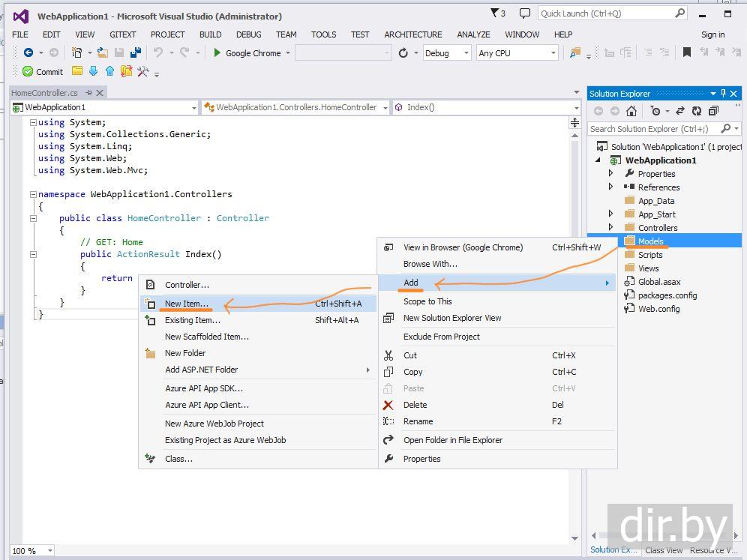Open the BUILD menu
The width and height of the screenshot is (747, 560).
pos(210,34)
